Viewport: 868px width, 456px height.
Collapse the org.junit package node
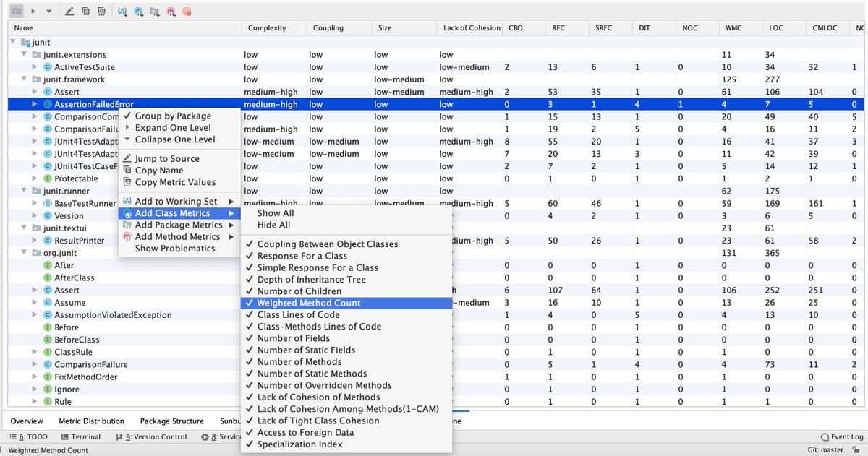(x=24, y=253)
